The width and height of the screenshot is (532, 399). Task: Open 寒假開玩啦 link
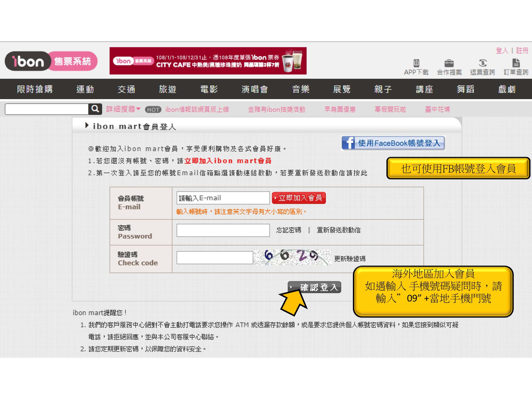point(390,110)
